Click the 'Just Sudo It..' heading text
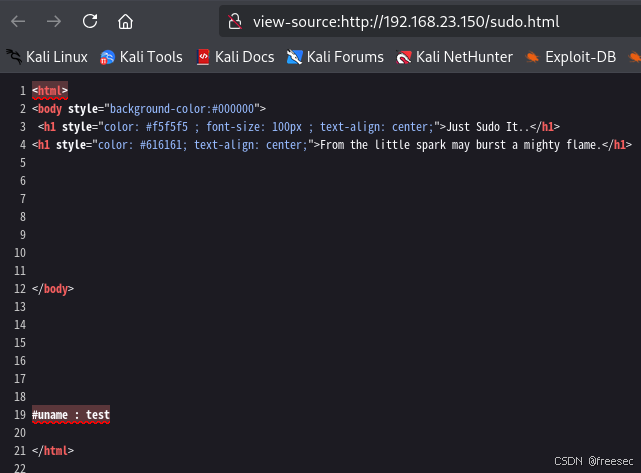 488,127
